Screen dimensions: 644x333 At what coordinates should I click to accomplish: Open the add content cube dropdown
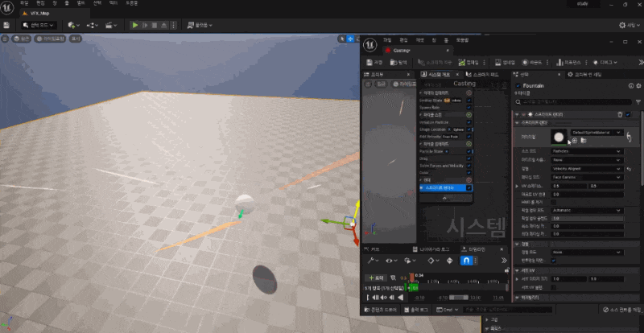(x=74, y=26)
